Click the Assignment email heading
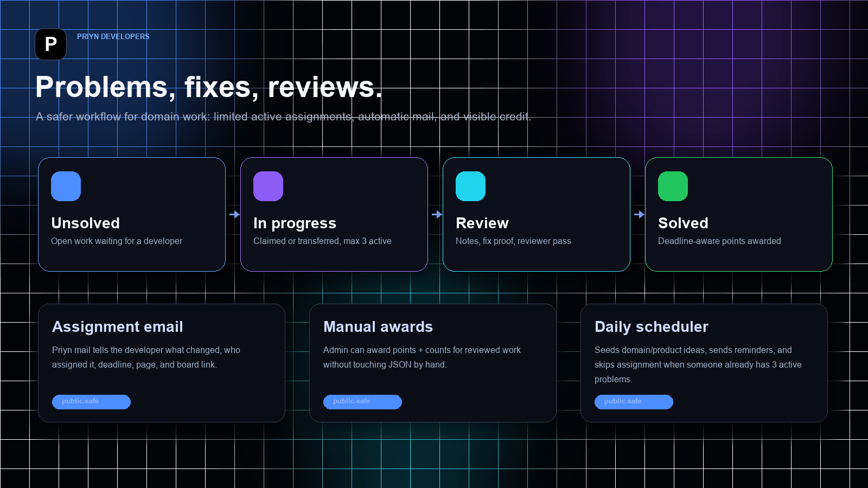 point(117,326)
